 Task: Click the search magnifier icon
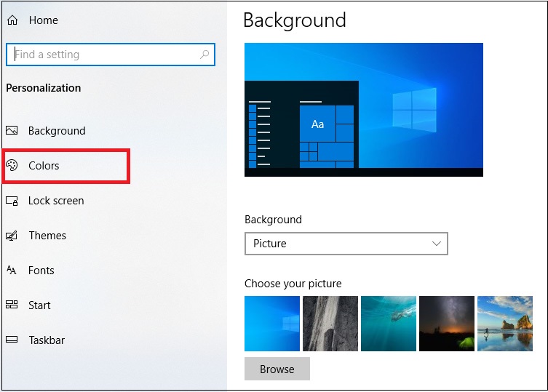pos(204,54)
